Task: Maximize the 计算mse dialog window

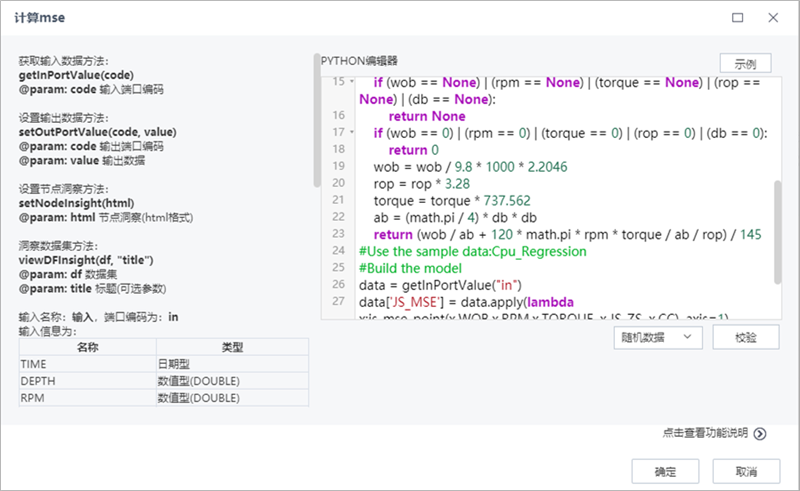Action: pyautogui.click(x=738, y=18)
